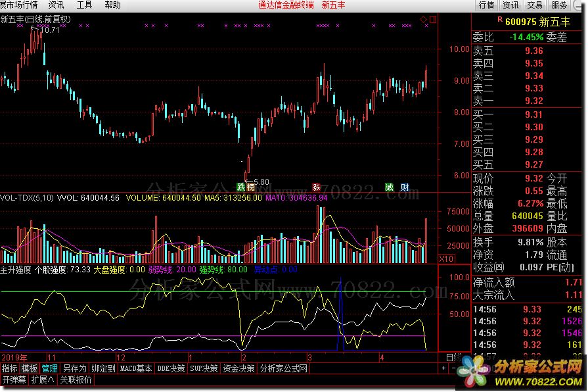Click the 交易 button in the top right

coord(535,5)
